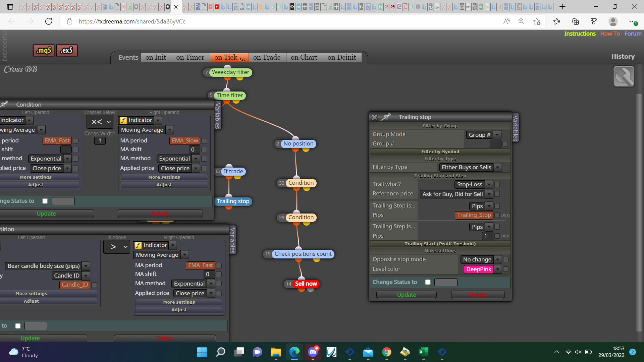Download the .ex5 compiled file

click(67, 51)
